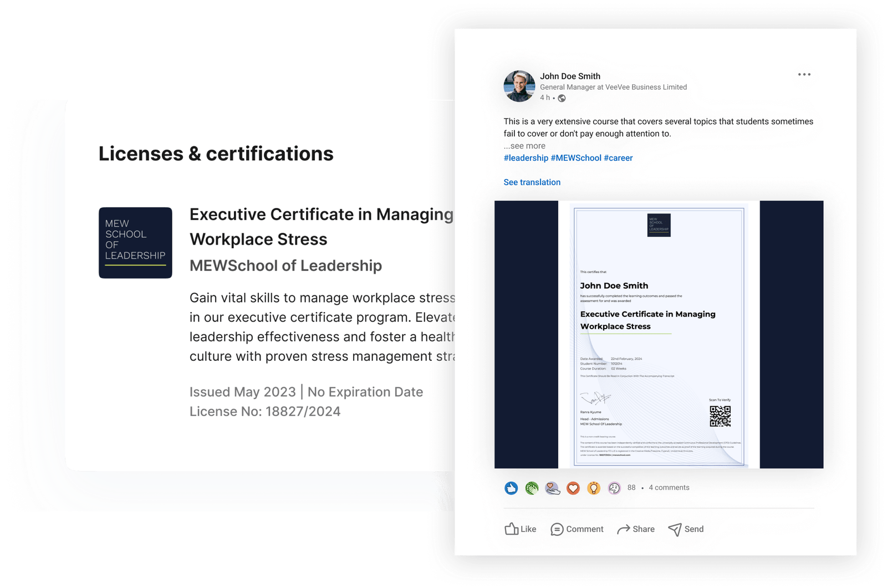Open the certificate image in the post
Screen dimensions: 887x588
pos(659,334)
